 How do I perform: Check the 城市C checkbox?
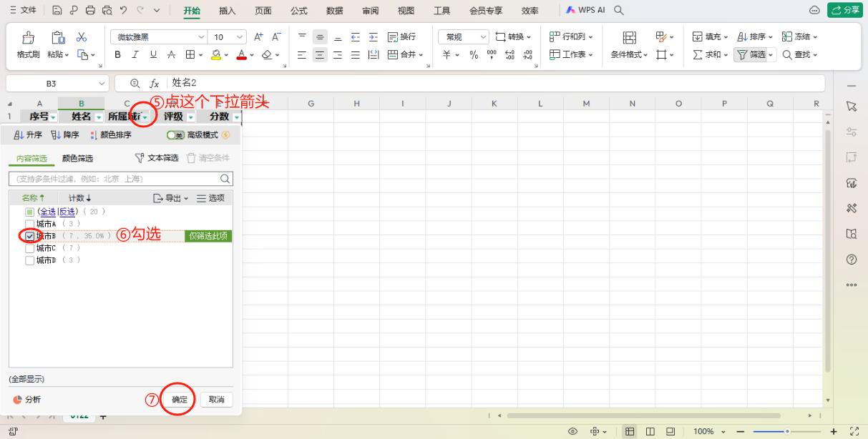[x=29, y=248]
